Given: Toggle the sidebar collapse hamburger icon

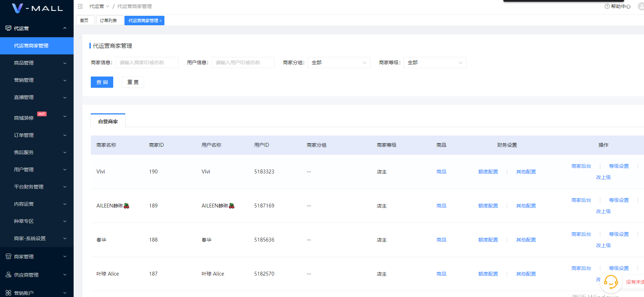Looking at the screenshot, I should coord(80,6).
